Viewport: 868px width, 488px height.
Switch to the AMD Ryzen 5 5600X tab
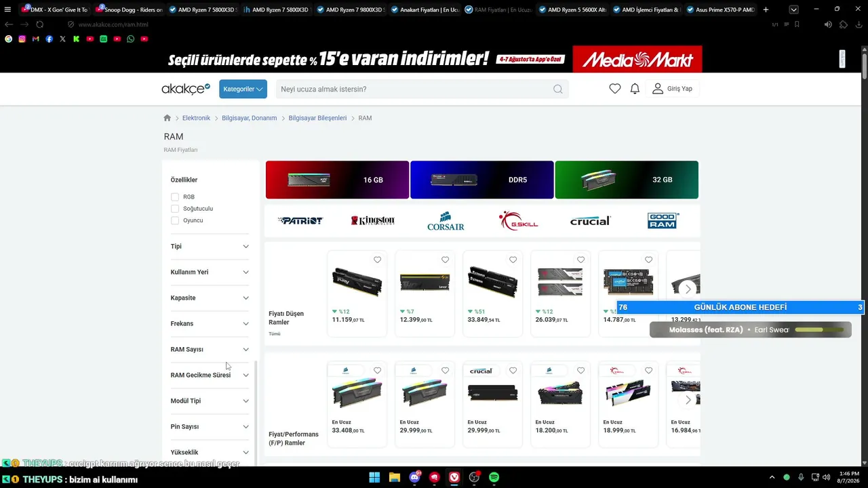pyautogui.click(x=572, y=9)
